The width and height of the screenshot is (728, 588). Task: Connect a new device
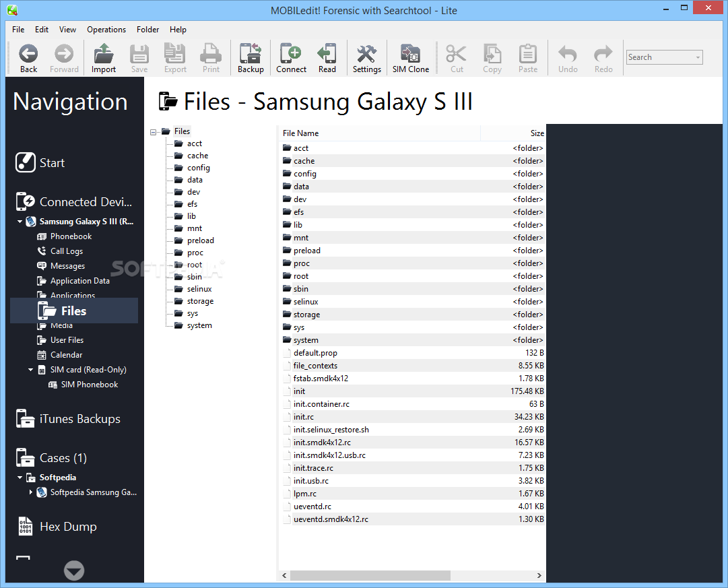click(x=291, y=58)
